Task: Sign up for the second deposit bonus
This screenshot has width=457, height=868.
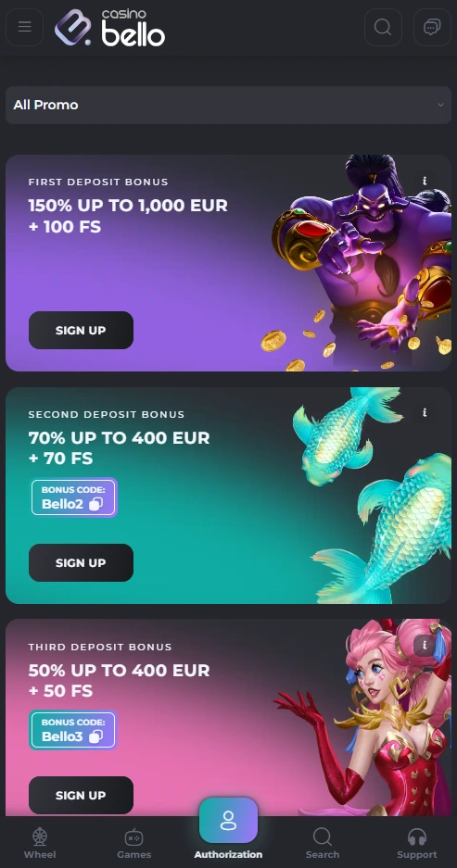Action: (x=81, y=562)
